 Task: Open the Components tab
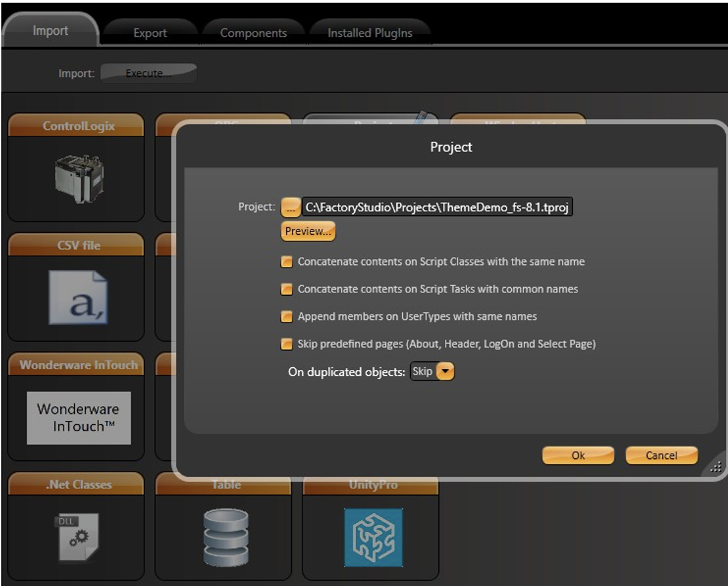point(254,33)
